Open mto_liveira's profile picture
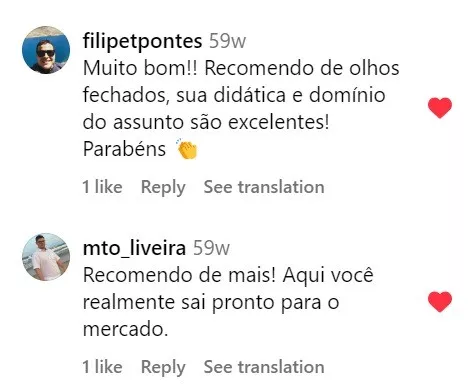Screen dimensions: 472x392 pyautogui.click(x=46, y=257)
